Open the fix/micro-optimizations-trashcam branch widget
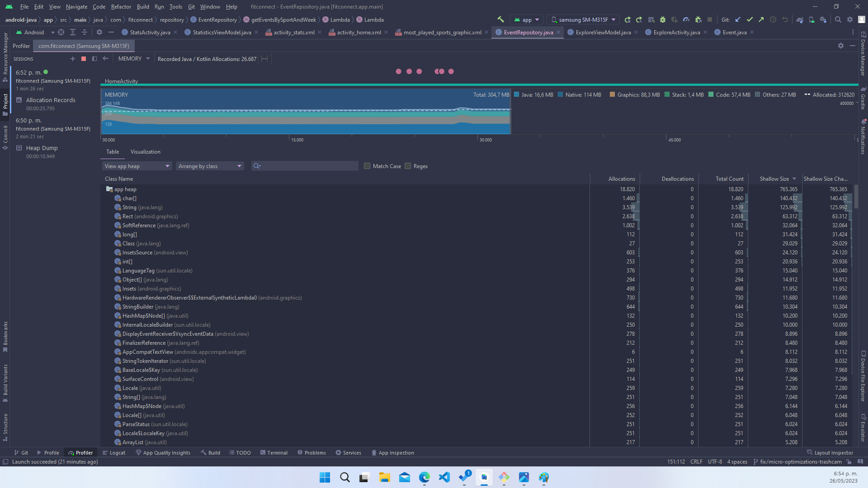The image size is (868, 488). 797,462
